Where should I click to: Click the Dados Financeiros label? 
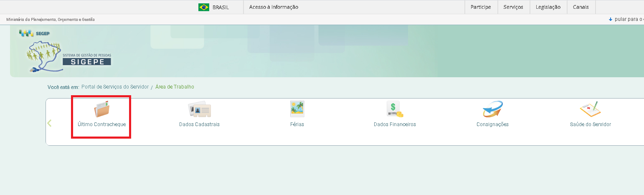point(395,124)
